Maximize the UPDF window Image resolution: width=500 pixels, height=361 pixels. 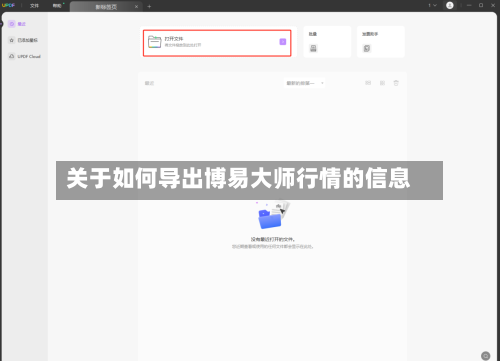481,5
